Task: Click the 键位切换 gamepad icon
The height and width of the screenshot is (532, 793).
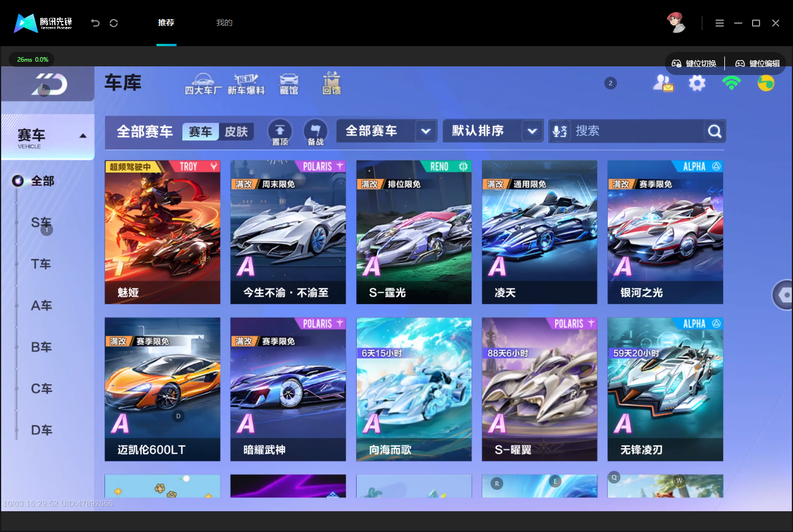Action: pyautogui.click(x=676, y=63)
